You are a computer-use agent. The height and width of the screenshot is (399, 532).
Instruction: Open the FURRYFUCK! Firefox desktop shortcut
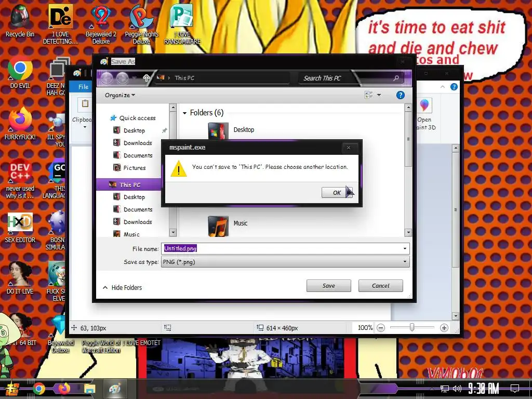point(20,124)
